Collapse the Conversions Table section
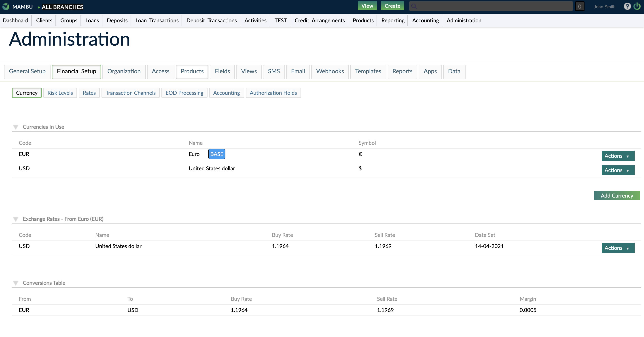The image size is (644, 337). (16, 283)
